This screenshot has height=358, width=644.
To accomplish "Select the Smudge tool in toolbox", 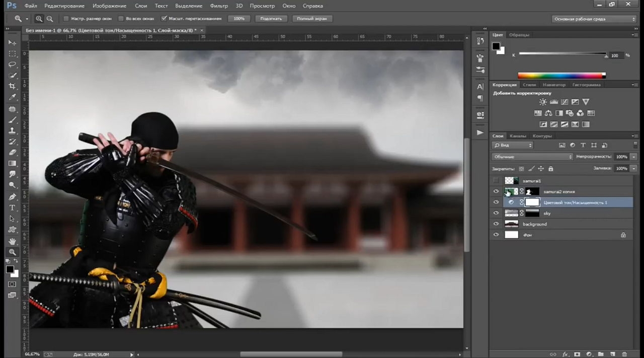I will [x=12, y=174].
